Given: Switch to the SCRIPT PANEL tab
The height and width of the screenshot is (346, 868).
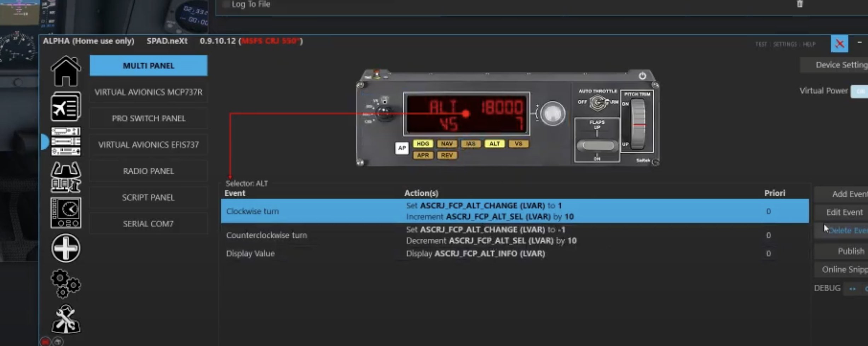Looking at the screenshot, I should [x=148, y=197].
